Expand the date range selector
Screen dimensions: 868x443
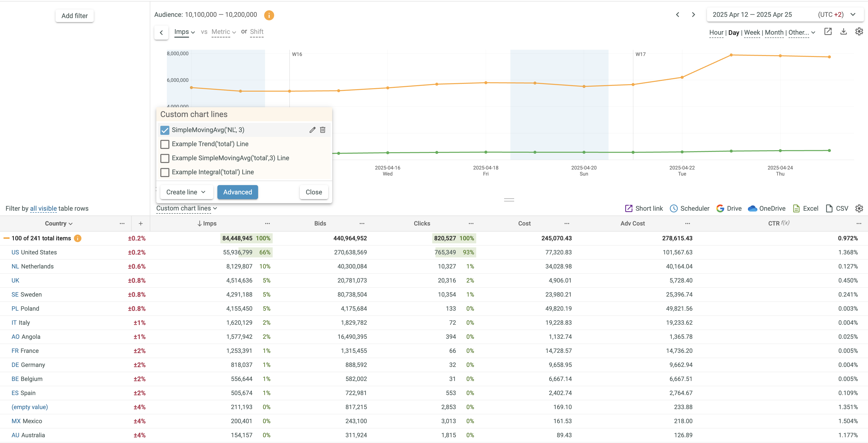(853, 15)
